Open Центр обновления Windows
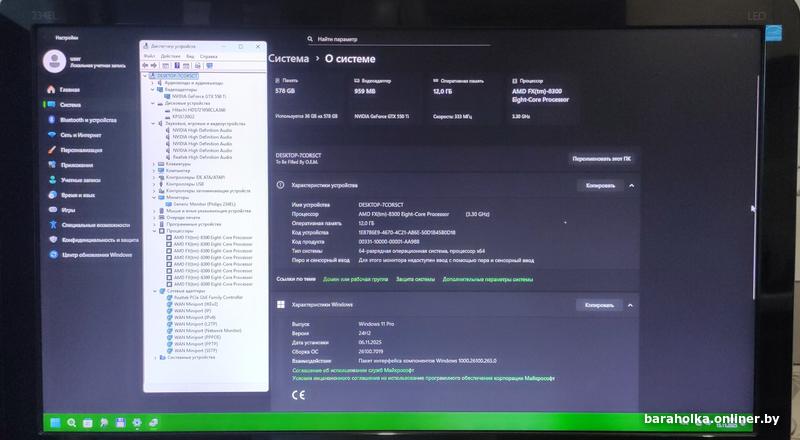Image resolution: width=800 pixels, height=440 pixels. click(x=90, y=255)
